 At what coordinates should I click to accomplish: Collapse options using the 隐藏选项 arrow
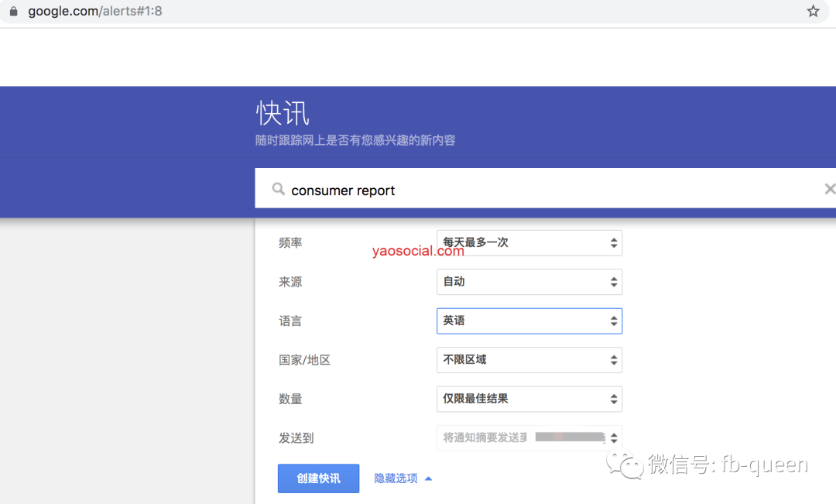click(x=427, y=478)
